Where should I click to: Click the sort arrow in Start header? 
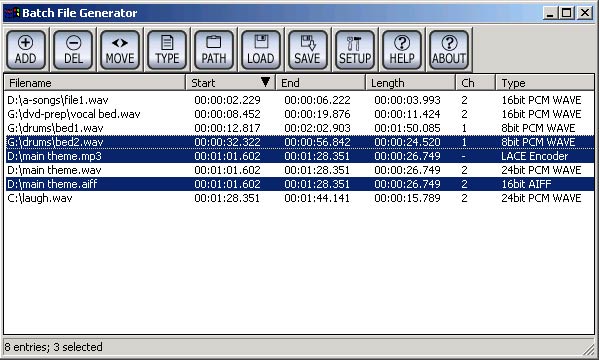[265, 82]
